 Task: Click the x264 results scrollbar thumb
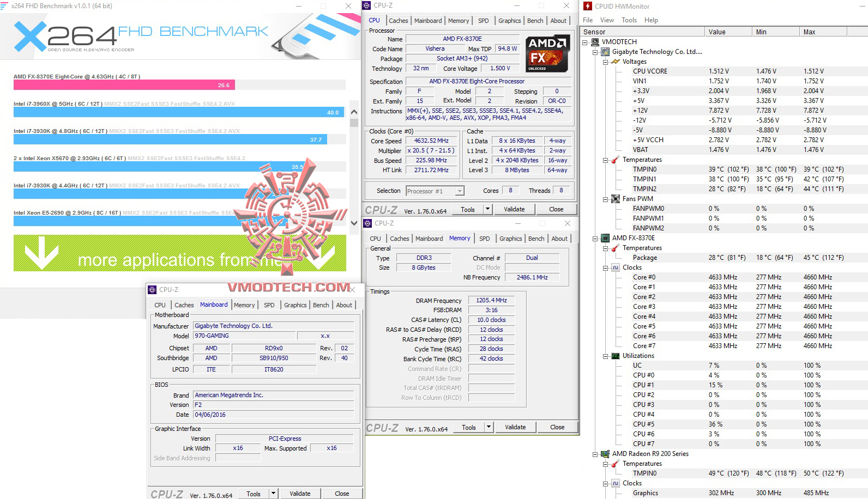pos(354,123)
